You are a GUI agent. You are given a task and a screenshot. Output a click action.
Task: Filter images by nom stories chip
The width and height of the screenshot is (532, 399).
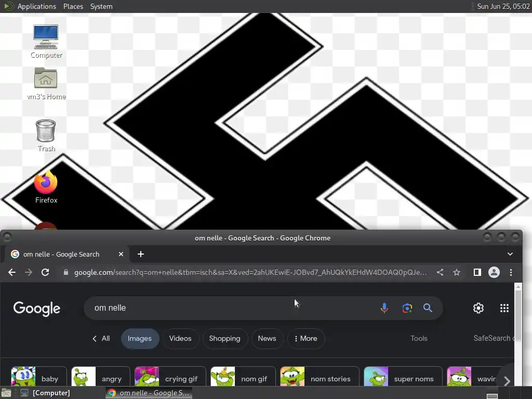click(x=320, y=377)
